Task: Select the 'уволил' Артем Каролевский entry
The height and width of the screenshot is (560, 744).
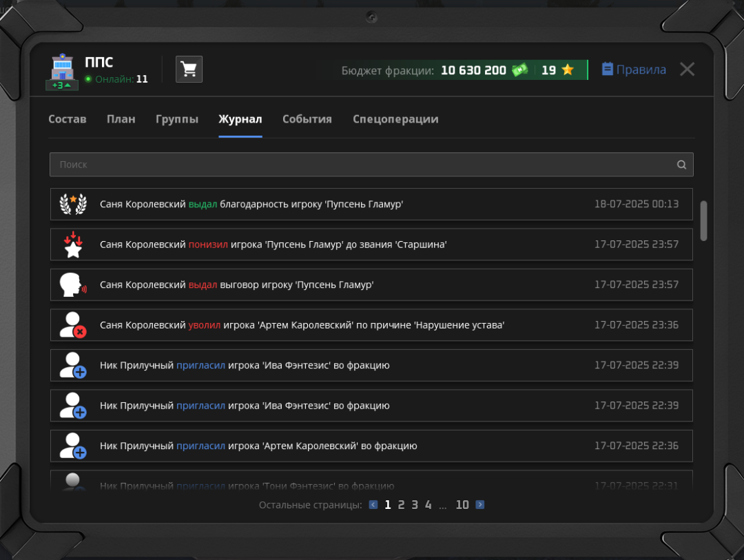Action: point(371,325)
